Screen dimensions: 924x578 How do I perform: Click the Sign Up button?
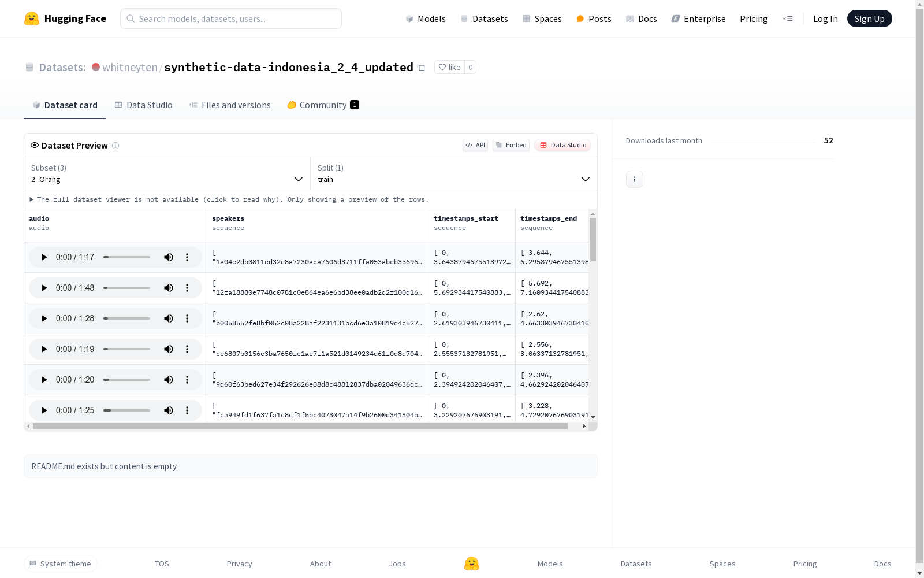870,18
